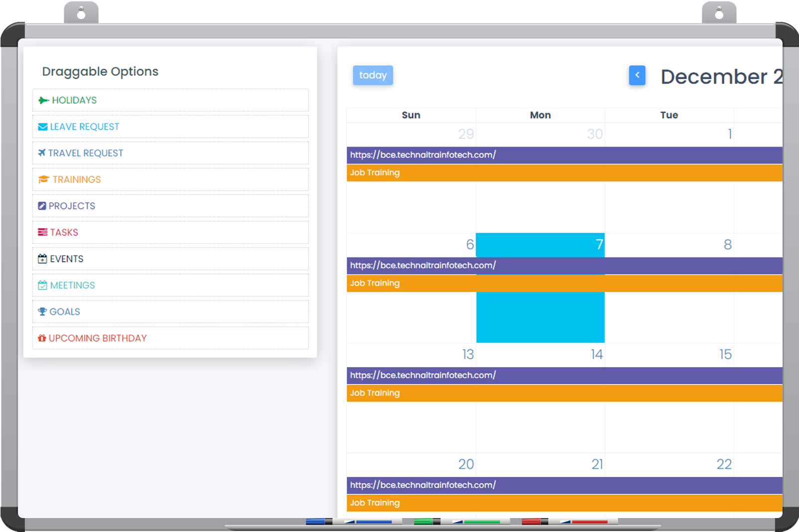Open the Job Training event in first week

375,173
